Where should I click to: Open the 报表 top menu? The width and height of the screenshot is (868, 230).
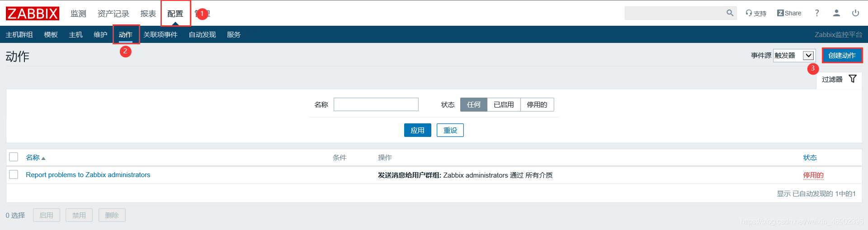click(x=148, y=14)
